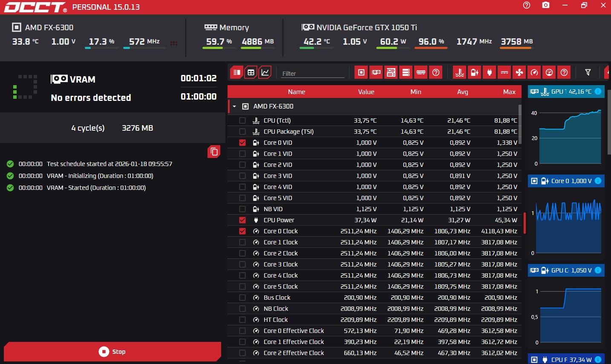The height and width of the screenshot is (364, 611).
Task: Toggle the clock frequency sensor filter
Action: [534, 72]
